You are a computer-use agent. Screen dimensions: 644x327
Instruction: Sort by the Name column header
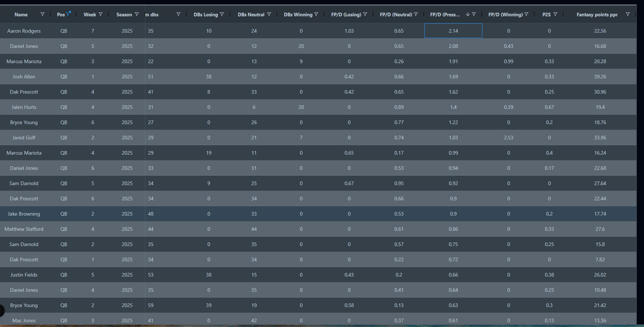click(x=21, y=15)
